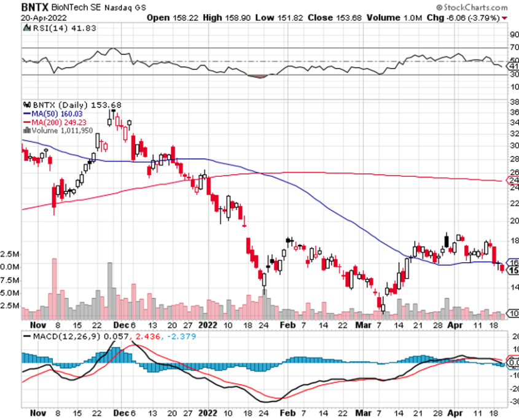This screenshot has height=420, width=519.
Task: Click the MACD histogram value -2.379
Action: point(181,336)
